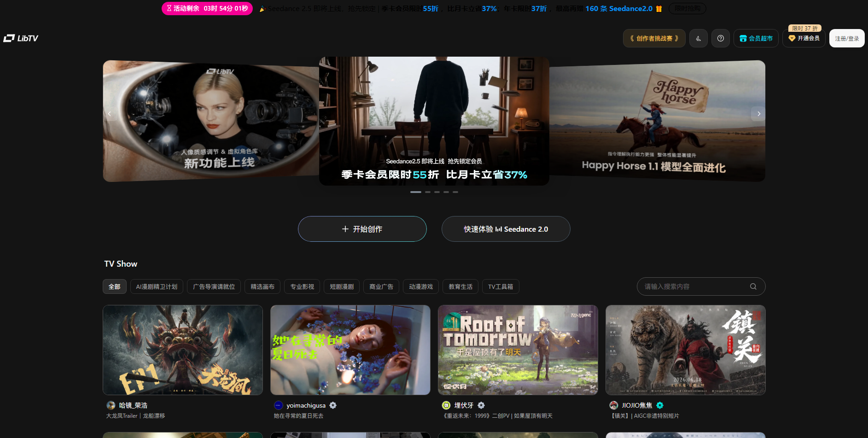Focus the 请输入搜索内容 search field
This screenshot has height=438, width=868.
pos(701,286)
